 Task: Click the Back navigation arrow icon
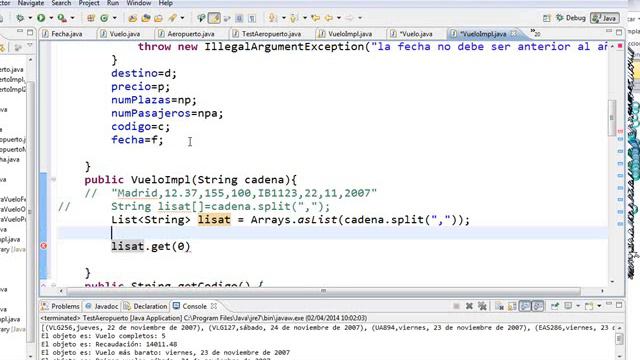(x=329, y=18)
